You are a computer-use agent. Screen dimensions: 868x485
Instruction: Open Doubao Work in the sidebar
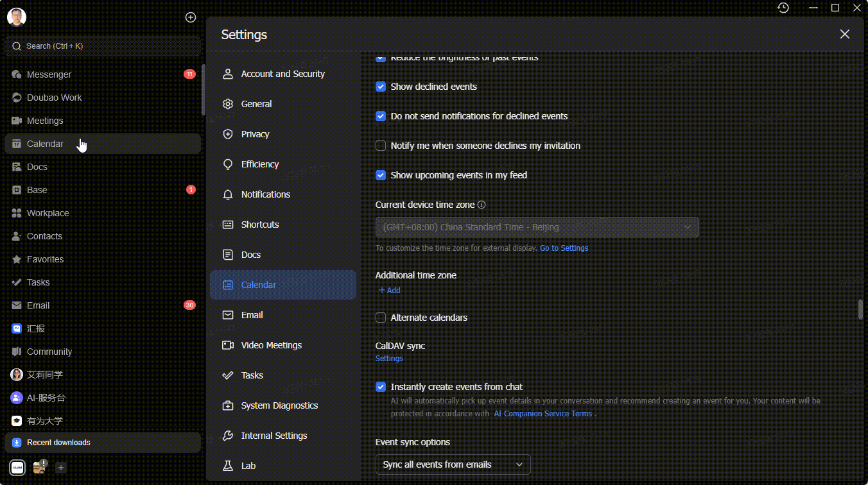tap(103, 98)
